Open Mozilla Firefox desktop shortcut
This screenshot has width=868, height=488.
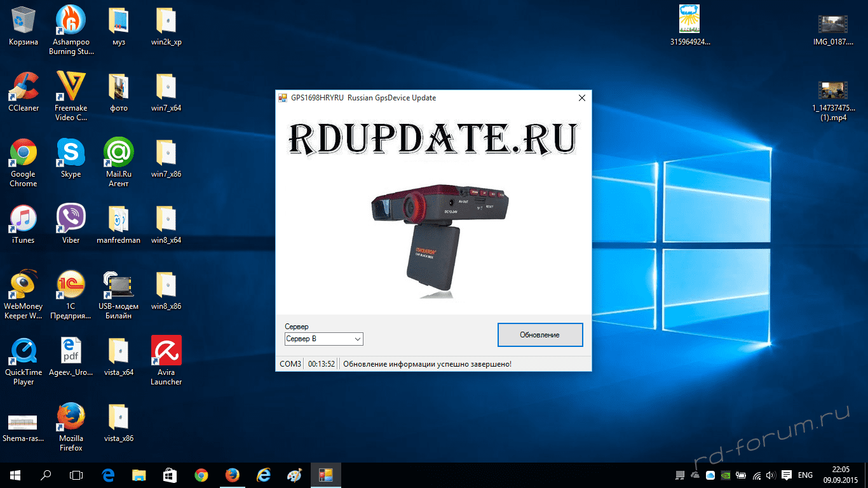tap(71, 417)
